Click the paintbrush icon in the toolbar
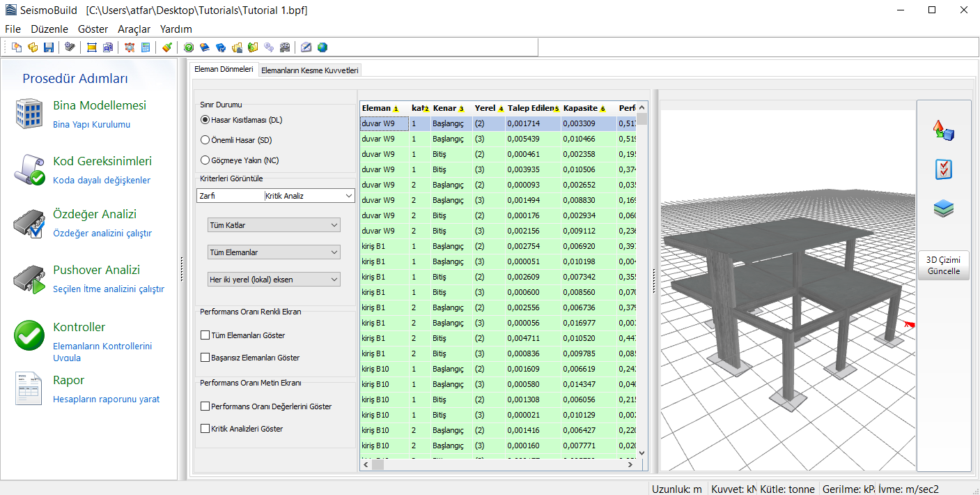This screenshot has height=495, width=980. coord(167,47)
